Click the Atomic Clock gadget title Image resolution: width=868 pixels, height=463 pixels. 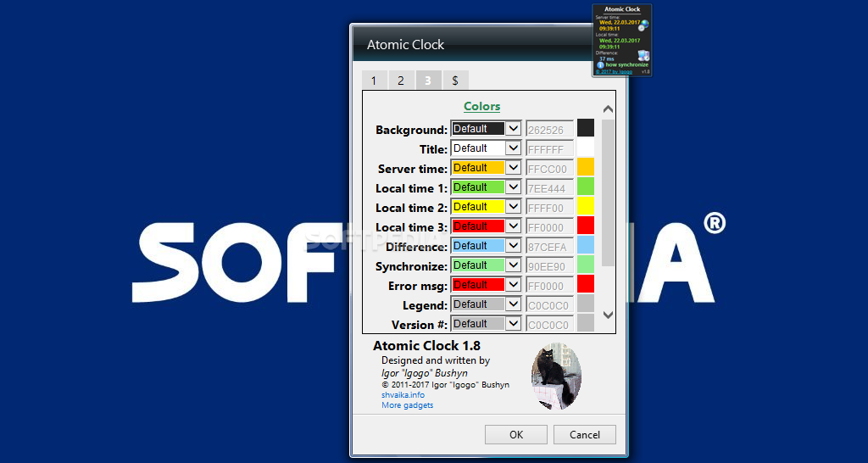(x=622, y=9)
